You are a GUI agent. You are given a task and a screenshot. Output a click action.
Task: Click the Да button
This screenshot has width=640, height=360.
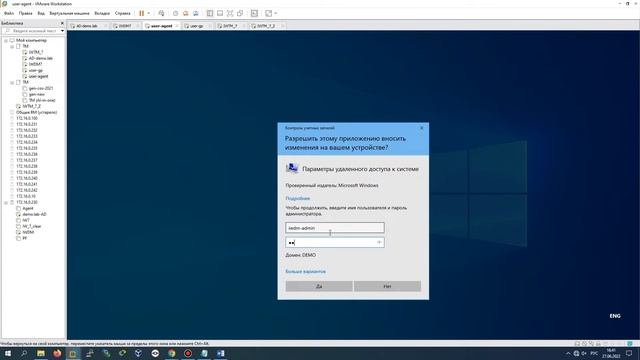pyautogui.click(x=319, y=286)
